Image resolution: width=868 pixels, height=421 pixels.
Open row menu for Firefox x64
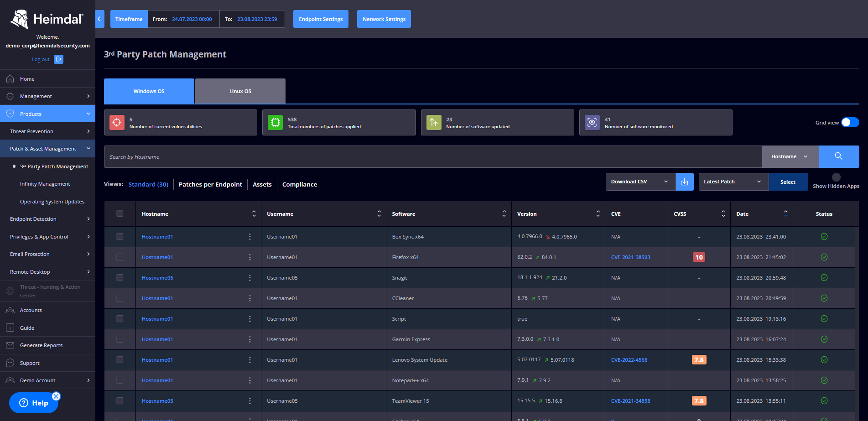[250, 257]
